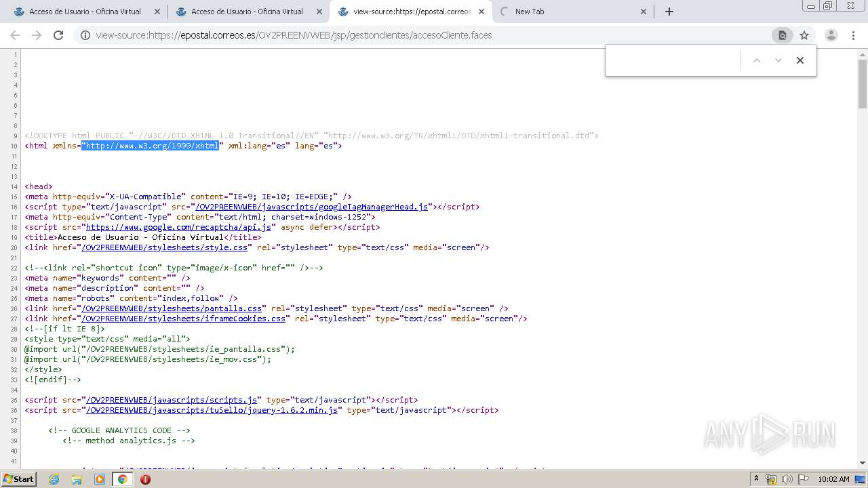Bookmark this page with the star icon
868x488 pixels.
pos(804,35)
